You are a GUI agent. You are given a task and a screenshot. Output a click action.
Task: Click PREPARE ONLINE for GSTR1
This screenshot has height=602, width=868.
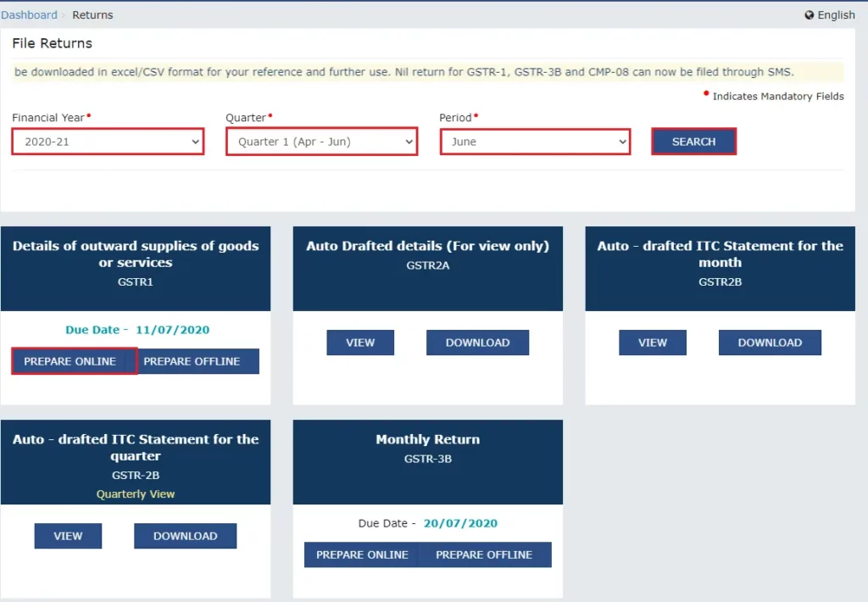(70, 361)
